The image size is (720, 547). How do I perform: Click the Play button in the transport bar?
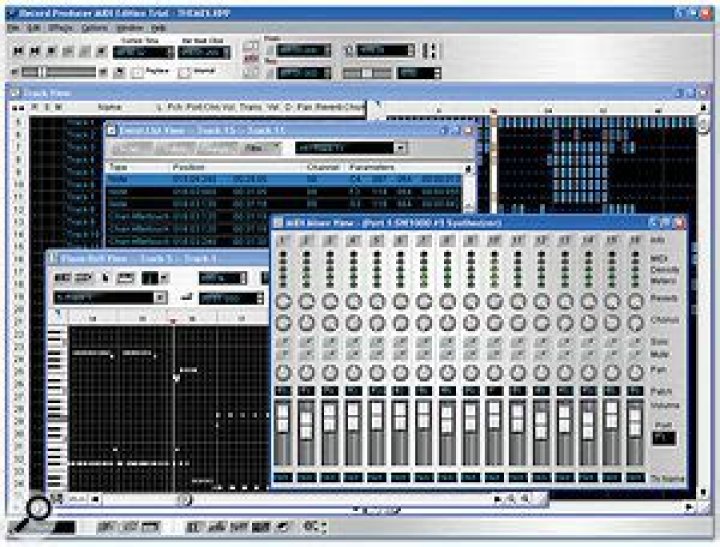point(66,50)
